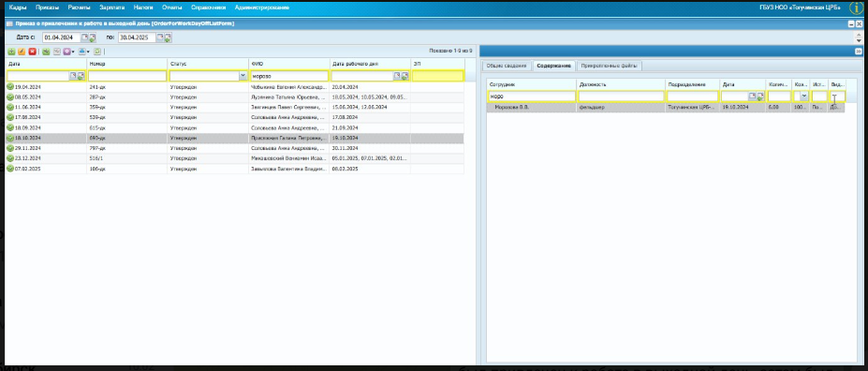This screenshot has width=868, height=371.
Task: Open the purple gear actions dropdown
Action: pyautogui.click(x=69, y=52)
